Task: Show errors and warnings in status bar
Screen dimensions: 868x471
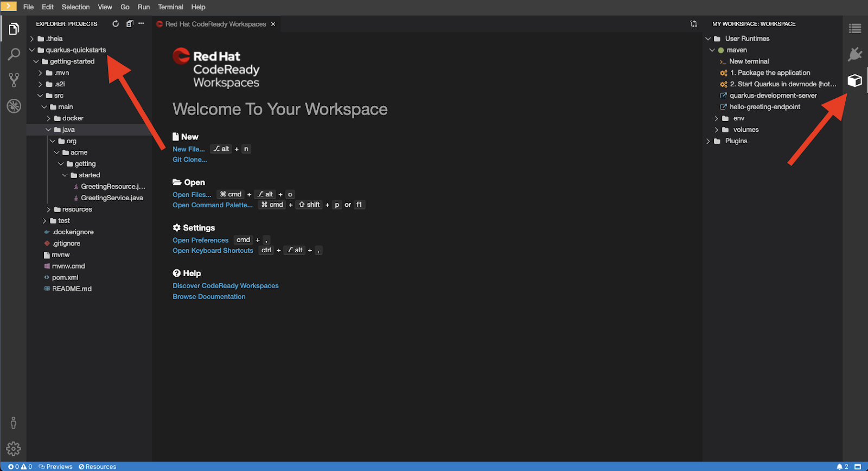Action: [20, 467]
